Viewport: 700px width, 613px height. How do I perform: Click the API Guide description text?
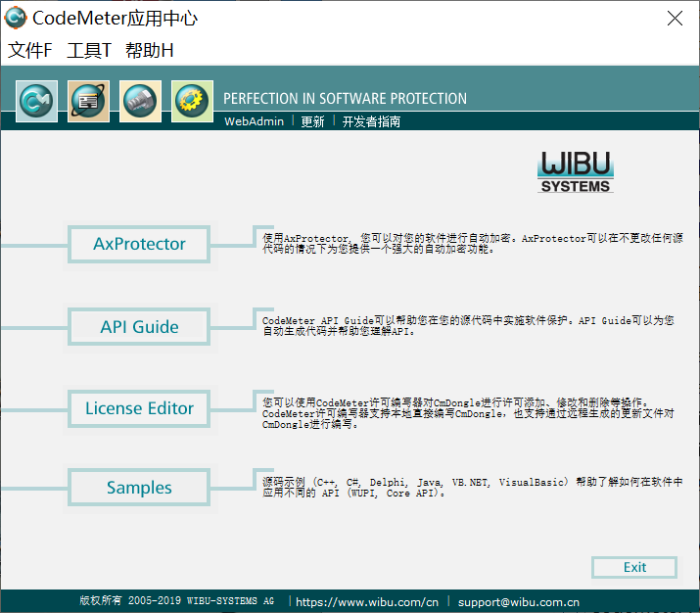468,326
